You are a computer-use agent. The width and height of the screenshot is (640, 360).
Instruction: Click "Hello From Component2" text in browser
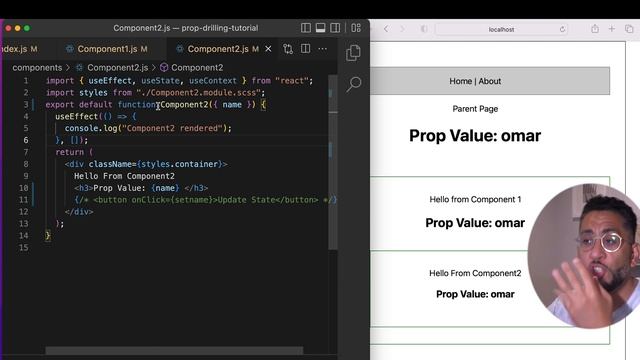click(x=475, y=273)
